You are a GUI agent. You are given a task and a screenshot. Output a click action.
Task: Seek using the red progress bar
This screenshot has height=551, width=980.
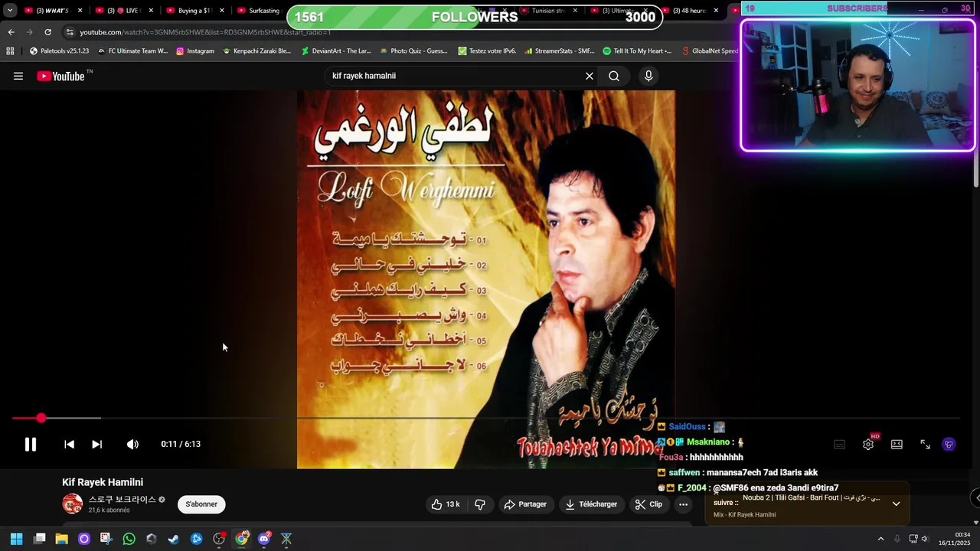coord(486,418)
